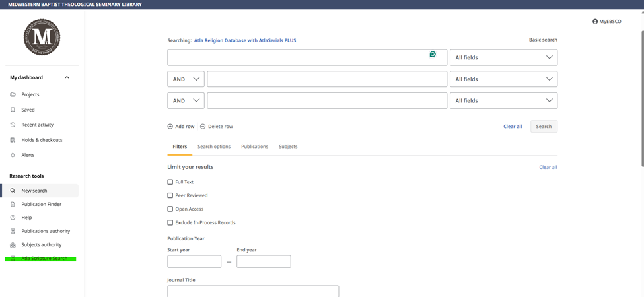Click the Journal Title input field
This screenshot has width=644, height=297.
pyautogui.click(x=253, y=291)
